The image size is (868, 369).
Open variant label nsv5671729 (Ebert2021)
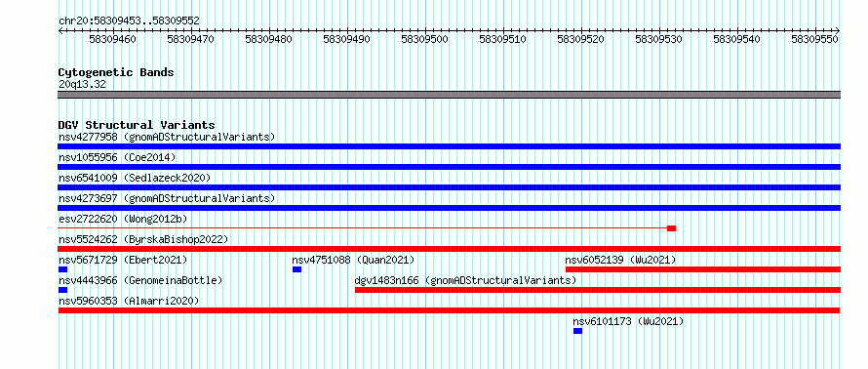point(123,260)
